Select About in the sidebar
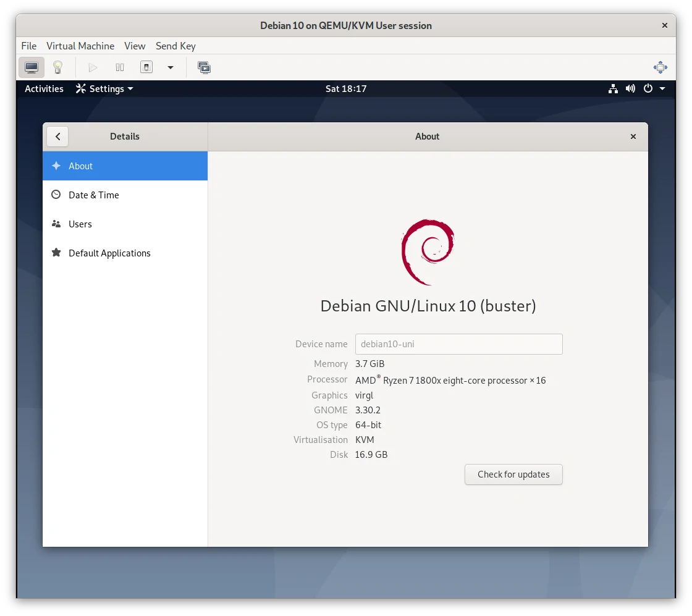The width and height of the screenshot is (692, 616). (125, 166)
